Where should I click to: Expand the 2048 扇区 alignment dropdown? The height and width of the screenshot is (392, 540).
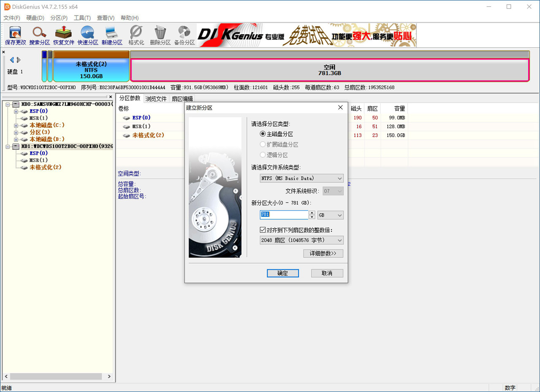click(339, 240)
